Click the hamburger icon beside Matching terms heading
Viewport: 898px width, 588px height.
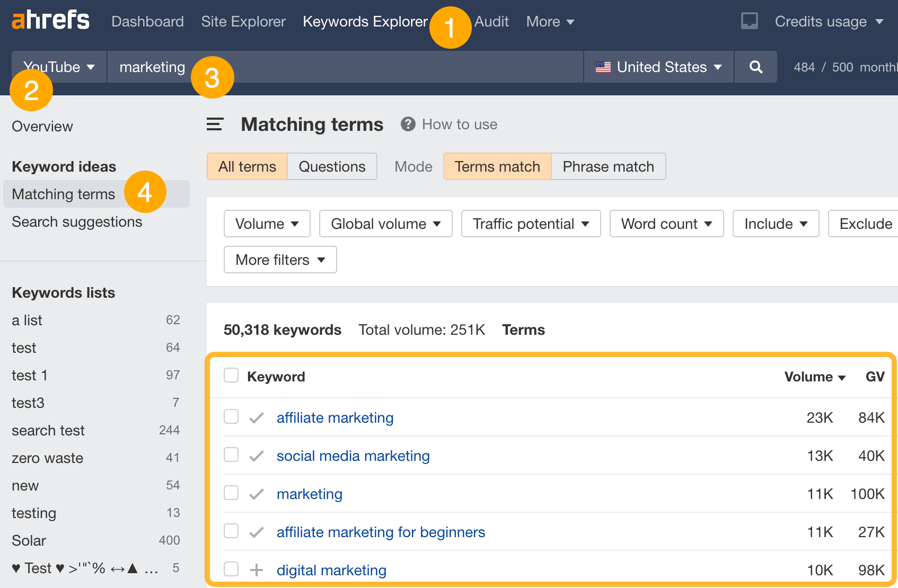click(214, 124)
